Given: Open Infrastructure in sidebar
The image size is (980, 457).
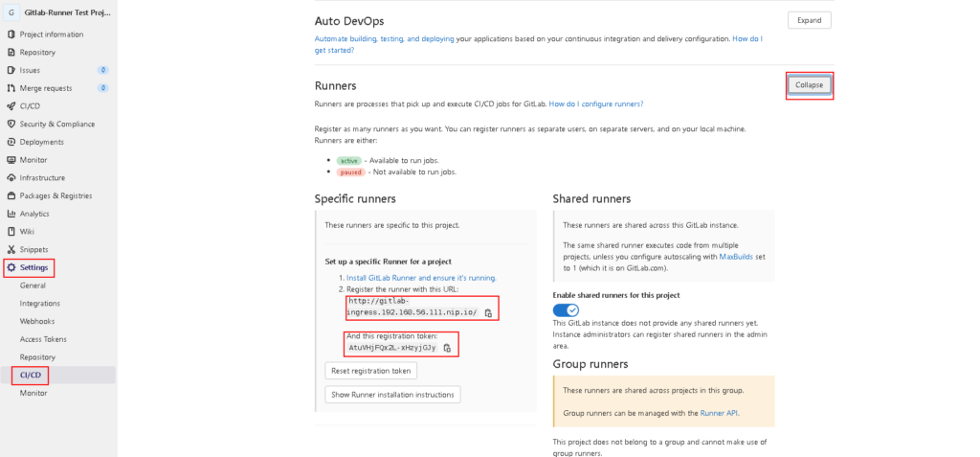Looking at the screenshot, I should pyautogui.click(x=42, y=178).
